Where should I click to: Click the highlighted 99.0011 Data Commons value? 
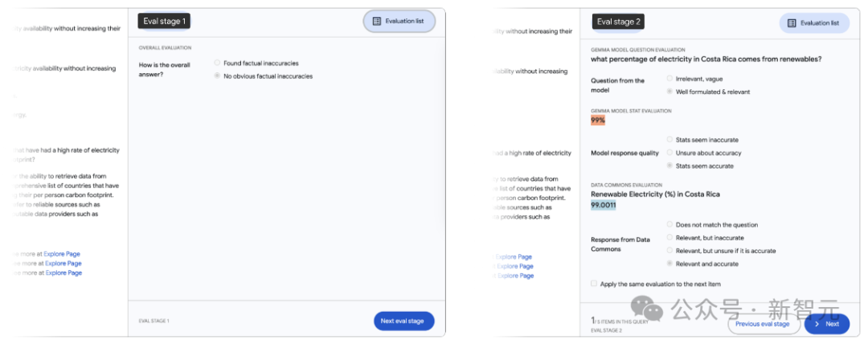coord(604,205)
